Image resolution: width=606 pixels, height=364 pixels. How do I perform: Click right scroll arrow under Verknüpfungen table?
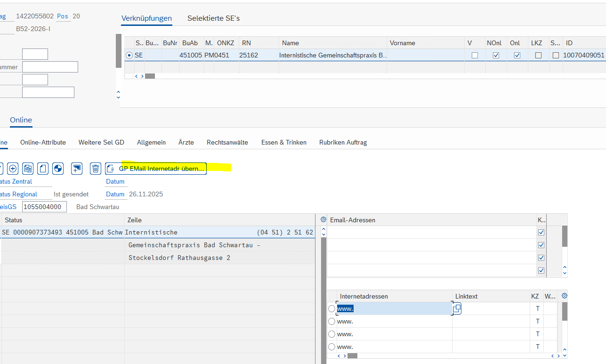142,76
